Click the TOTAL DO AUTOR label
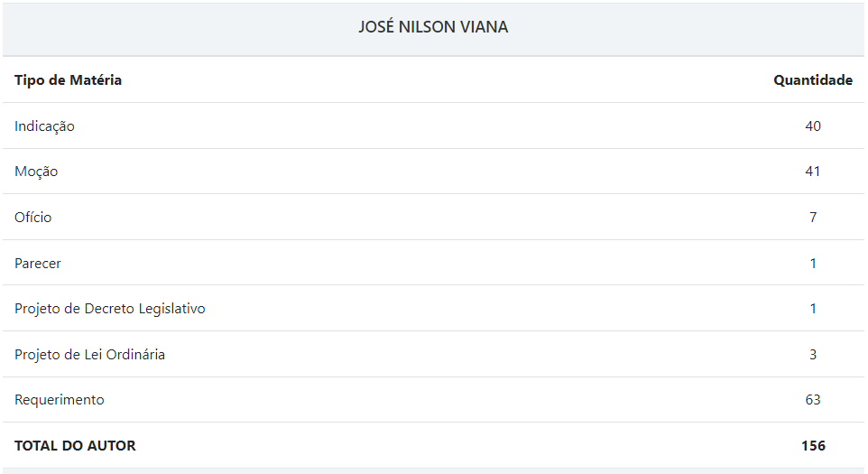 point(75,446)
